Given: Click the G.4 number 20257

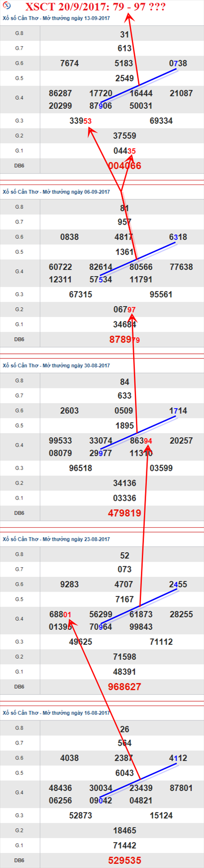Looking at the screenshot, I should pos(181,441).
